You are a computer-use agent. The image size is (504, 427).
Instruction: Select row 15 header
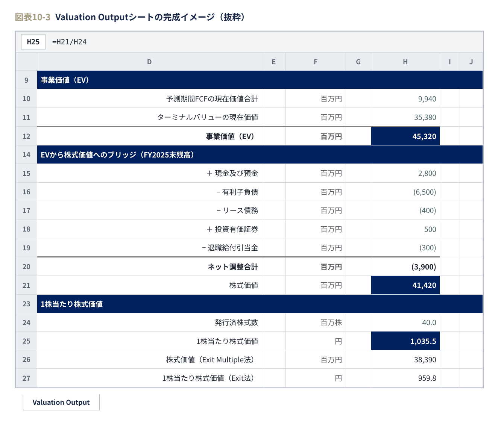(x=26, y=173)
